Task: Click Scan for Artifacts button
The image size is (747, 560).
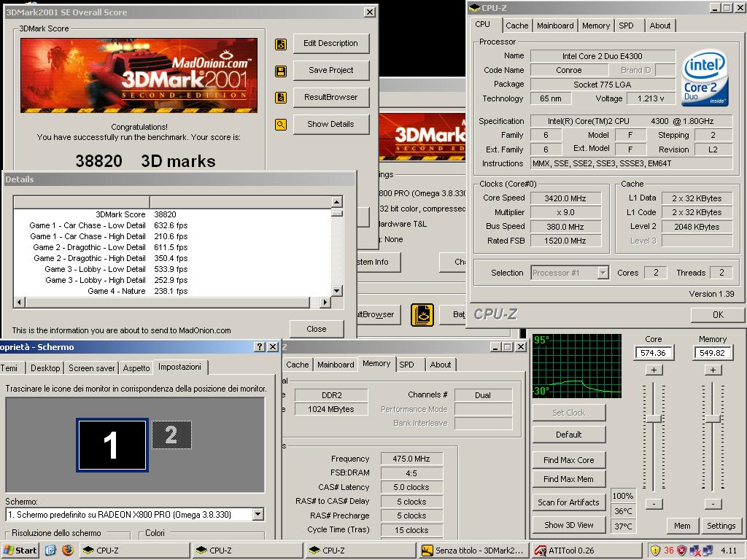Action: [x=569, y=502]
